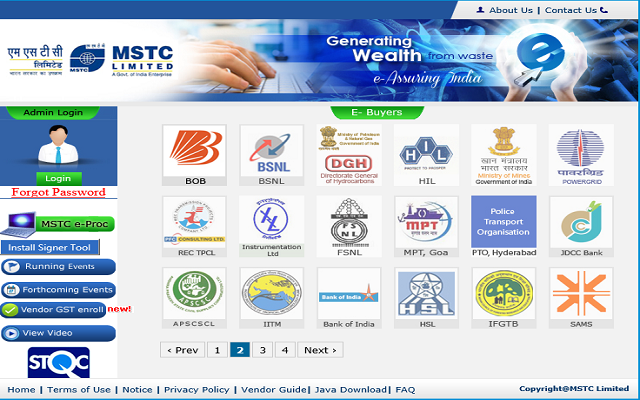Go to page 1 of buyers
640x400 pixels.
(x=218, y=350)
